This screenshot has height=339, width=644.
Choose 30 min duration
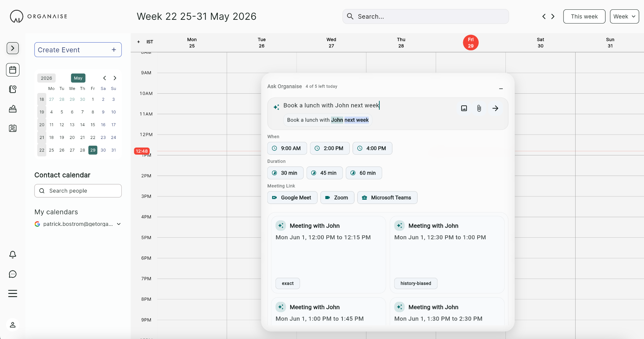coord(285,173)
